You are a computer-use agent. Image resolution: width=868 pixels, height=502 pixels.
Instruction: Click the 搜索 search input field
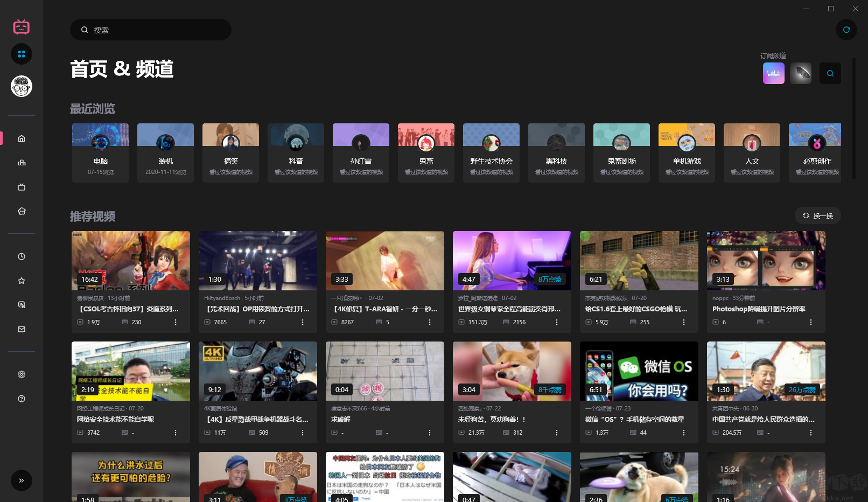[x=151, y=30]
